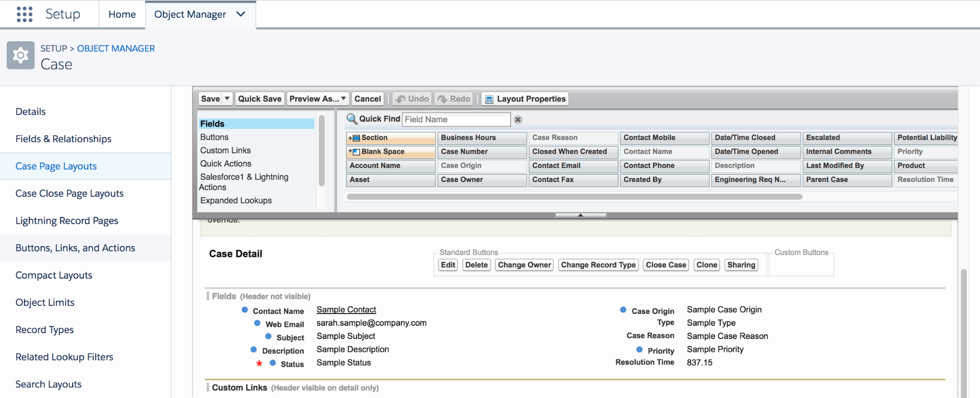Open the Home tab
980x398 pixels.
(x=122, y=14)
